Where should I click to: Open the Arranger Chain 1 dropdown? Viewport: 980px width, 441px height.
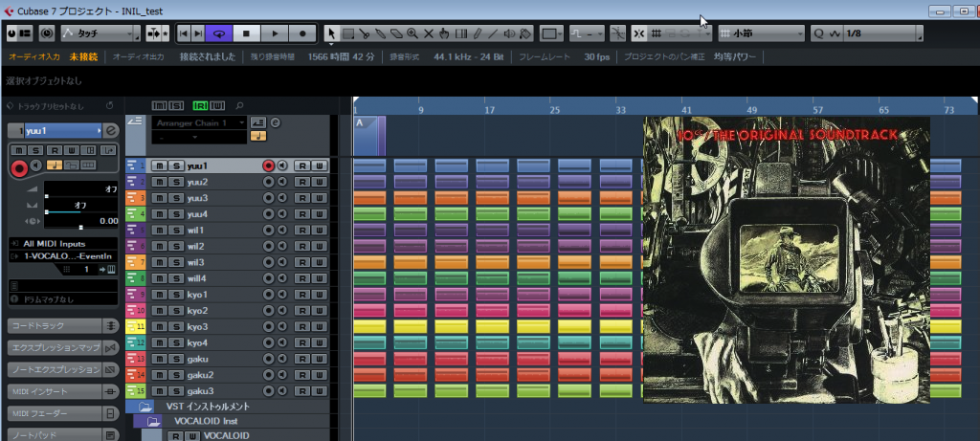click(x=199, y=123)
